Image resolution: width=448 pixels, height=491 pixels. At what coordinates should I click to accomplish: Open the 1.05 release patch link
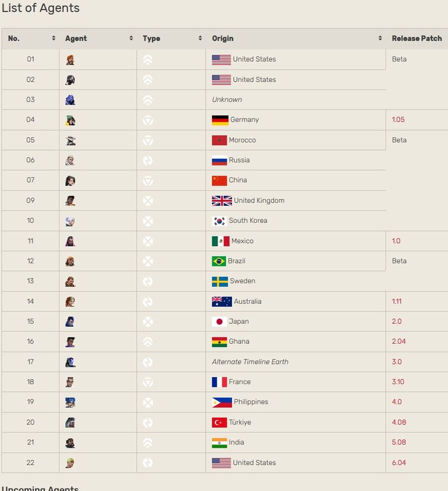398,120
